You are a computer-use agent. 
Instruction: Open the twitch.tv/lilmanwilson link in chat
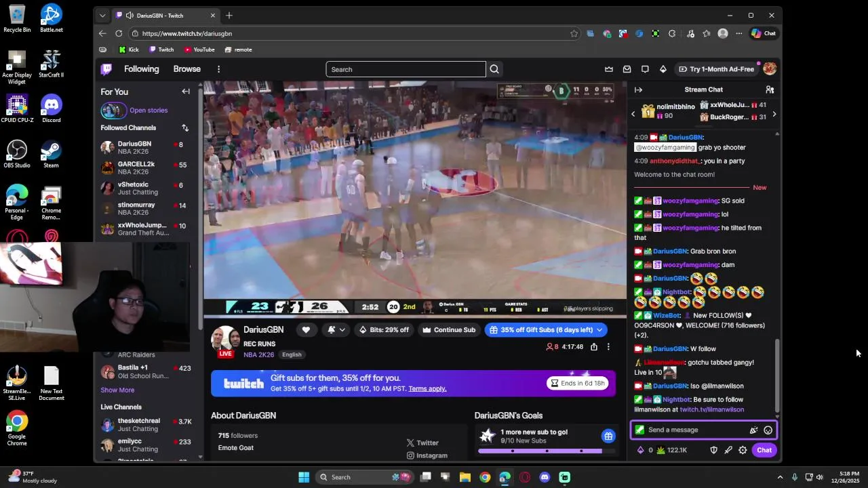click(712, 409)
